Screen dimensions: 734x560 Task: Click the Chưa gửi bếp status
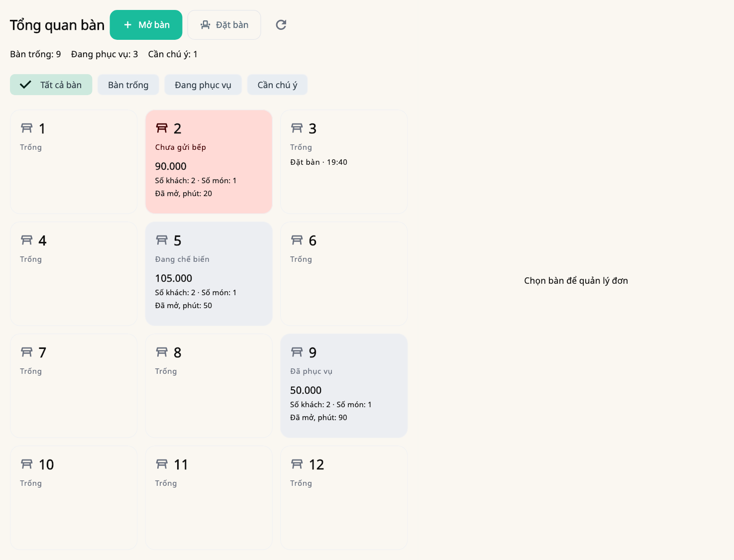181,147
